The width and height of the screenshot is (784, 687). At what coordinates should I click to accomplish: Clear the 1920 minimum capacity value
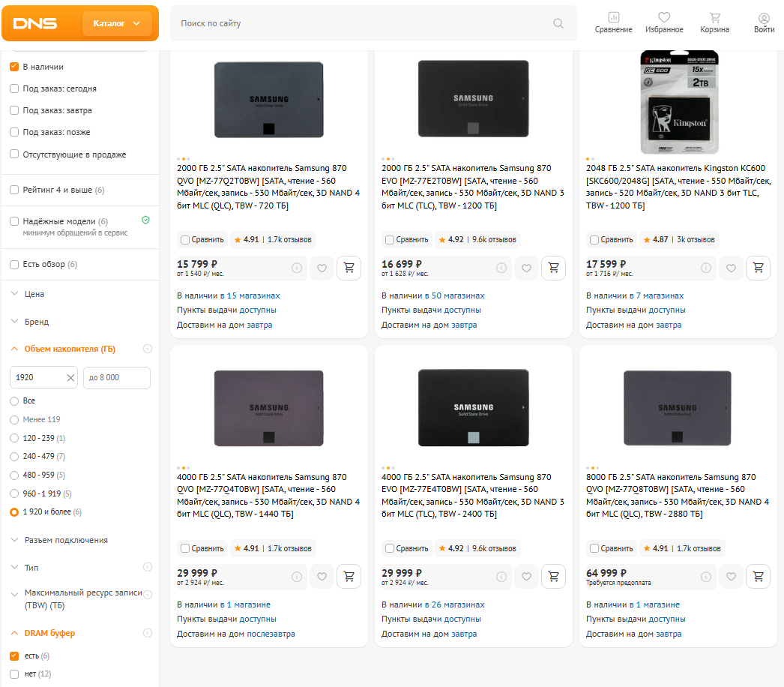coord(70,378)
